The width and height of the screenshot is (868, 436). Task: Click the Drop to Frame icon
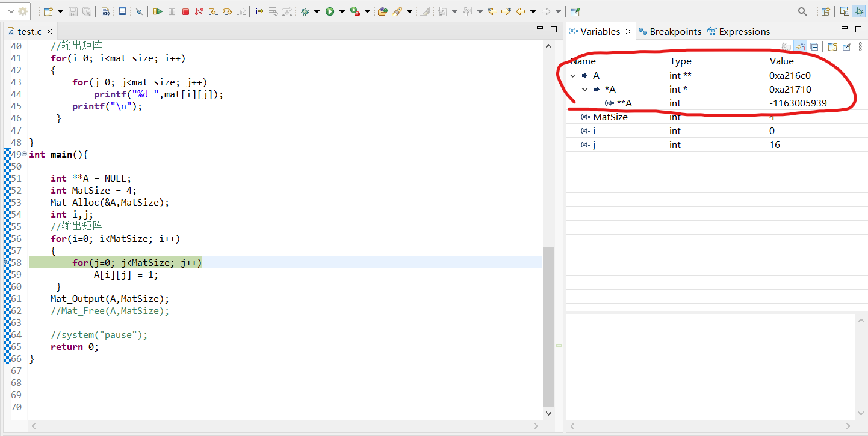tap(273, 11)
